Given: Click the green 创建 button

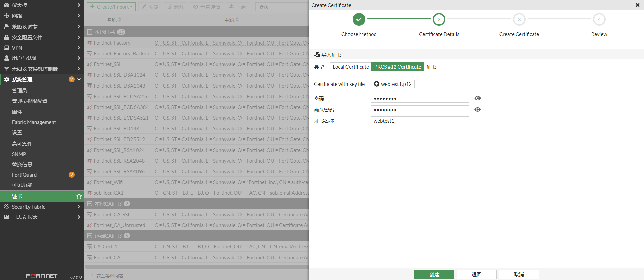Looking at the screenshot, I should [x=434, y=274].
